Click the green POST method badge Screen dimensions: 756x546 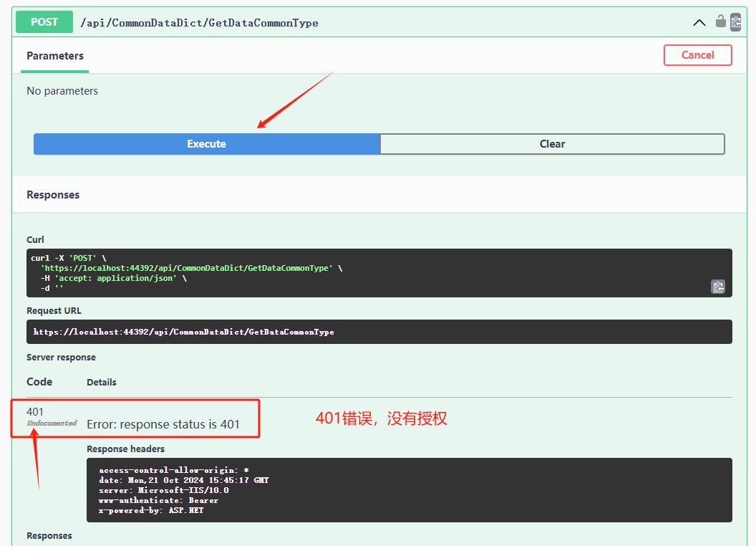44,22
